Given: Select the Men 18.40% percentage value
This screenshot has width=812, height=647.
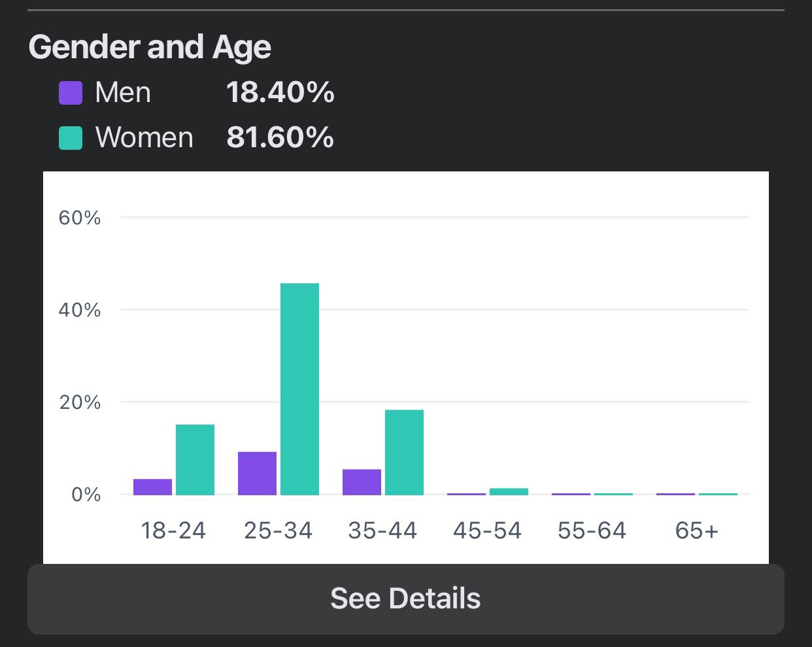Looking at the screenshot, I should [280, 93].
